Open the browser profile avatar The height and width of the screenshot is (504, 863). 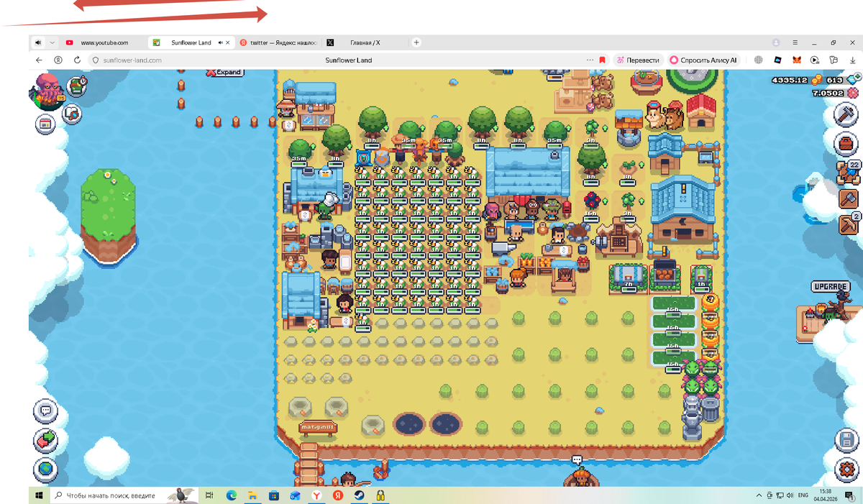(776, 43)
